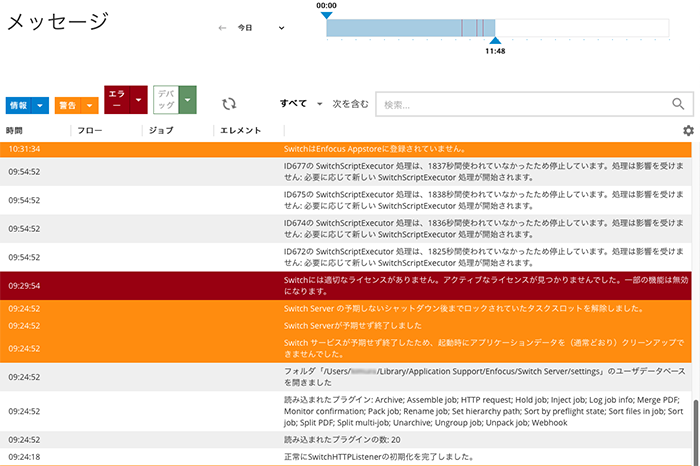Screen dimensions: 700x466
Task: Select the ID675 SwitchScriptExecutor message
Action: pyautogui.click(x=346, y=200)
